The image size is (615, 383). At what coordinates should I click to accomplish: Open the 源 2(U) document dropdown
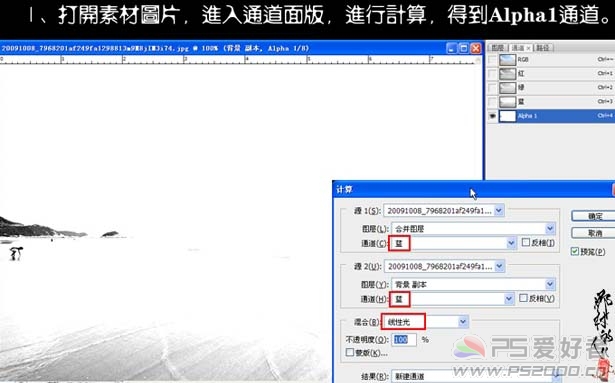(x=444, y=266)
